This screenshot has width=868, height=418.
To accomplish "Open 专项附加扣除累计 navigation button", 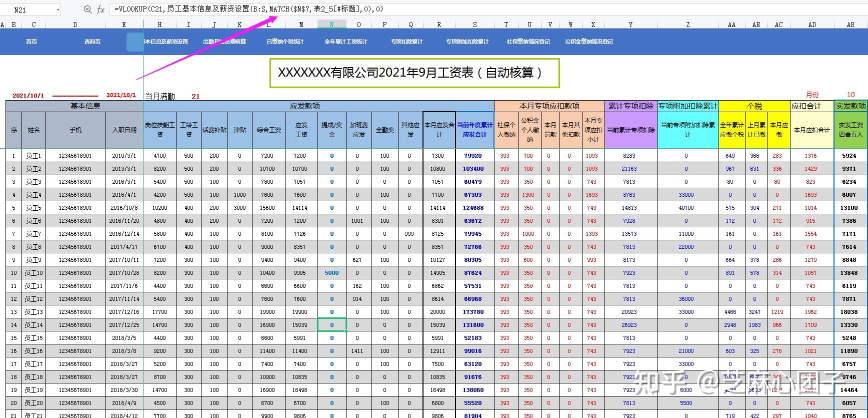I will point(467,42).
